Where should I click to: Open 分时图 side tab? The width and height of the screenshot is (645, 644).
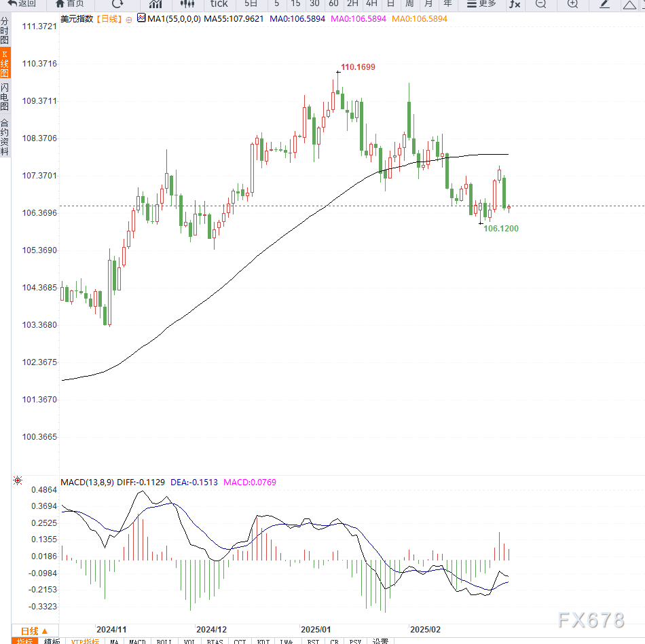pyautogui.click(x=5, y=30)
